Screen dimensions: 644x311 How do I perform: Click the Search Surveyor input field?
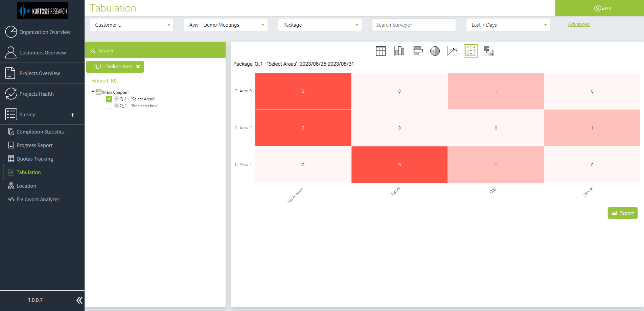(x=414, y=25)
